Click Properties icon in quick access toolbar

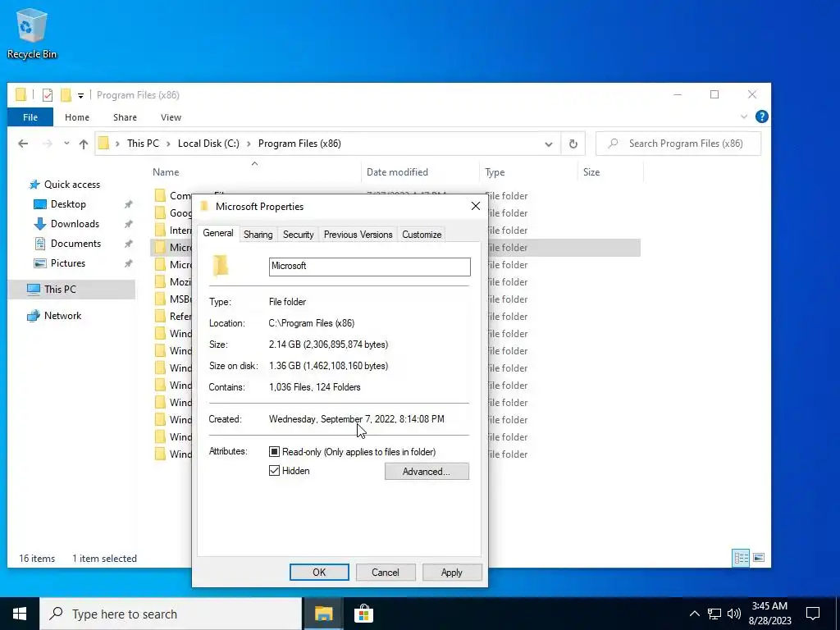point(47,95)
